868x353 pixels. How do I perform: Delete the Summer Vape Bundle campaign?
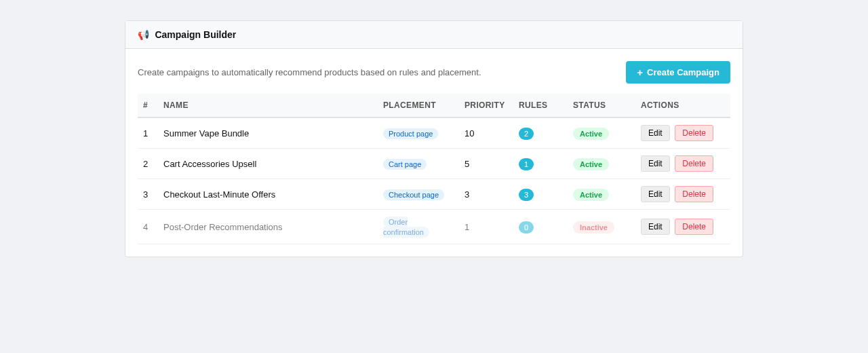pyautogui.click(x=694, y=133)
